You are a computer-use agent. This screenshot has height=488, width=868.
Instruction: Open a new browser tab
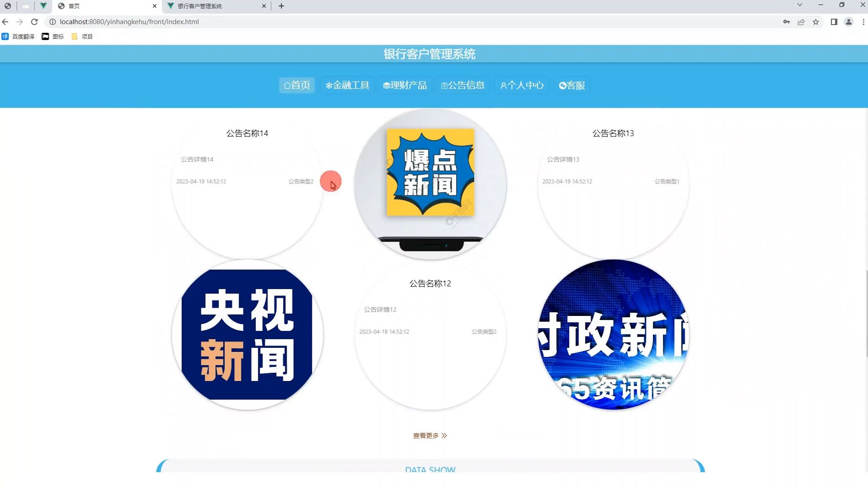point(281,6)
